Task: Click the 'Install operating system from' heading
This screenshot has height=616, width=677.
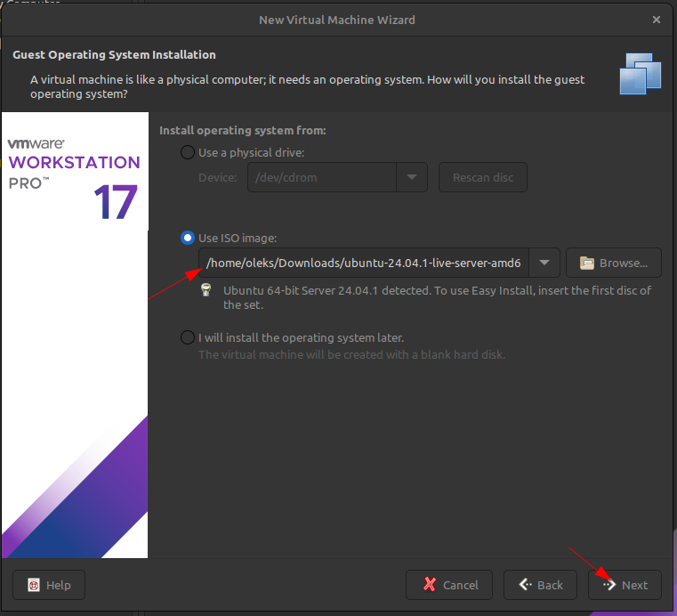Action: (243, 131)
